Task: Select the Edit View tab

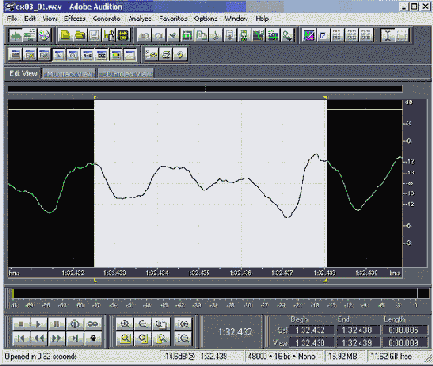Action: [23, 73]
